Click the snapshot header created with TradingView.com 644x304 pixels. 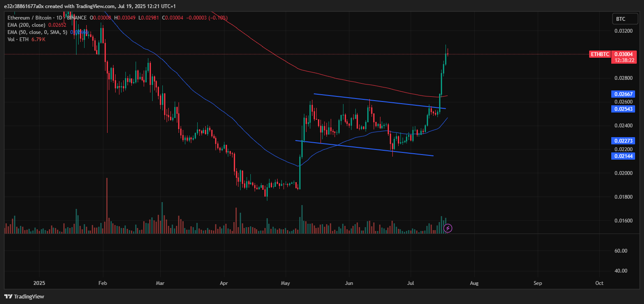pos(90,6)
